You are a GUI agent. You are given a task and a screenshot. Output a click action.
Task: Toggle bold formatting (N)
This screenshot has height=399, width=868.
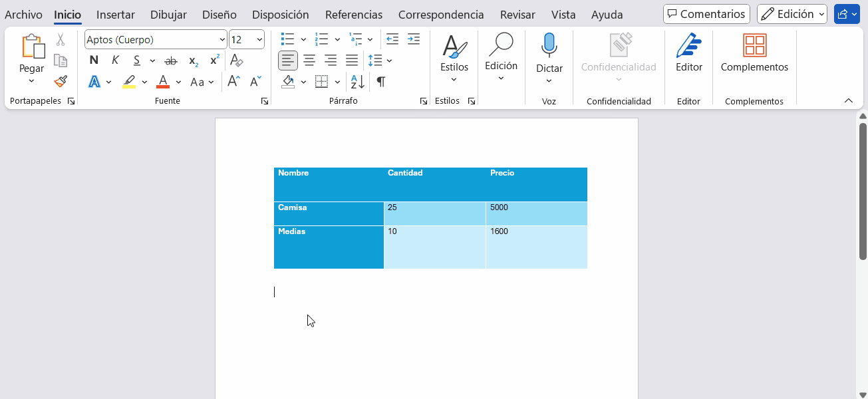pyautogui.click(x=94, y=61)
